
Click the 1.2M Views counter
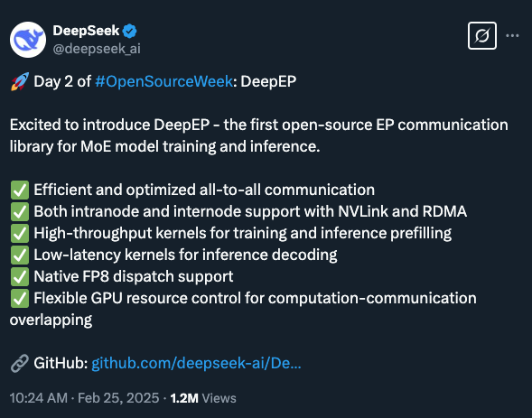(x=203, y=398)
